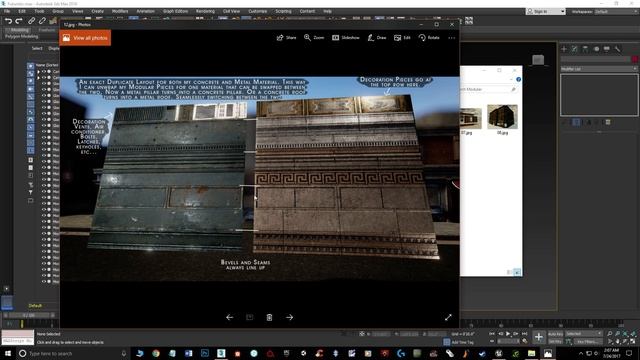Click the Type here to search box
Image resolution: width=640 pixels, height=360 pixels.
[x=69, y=353]
